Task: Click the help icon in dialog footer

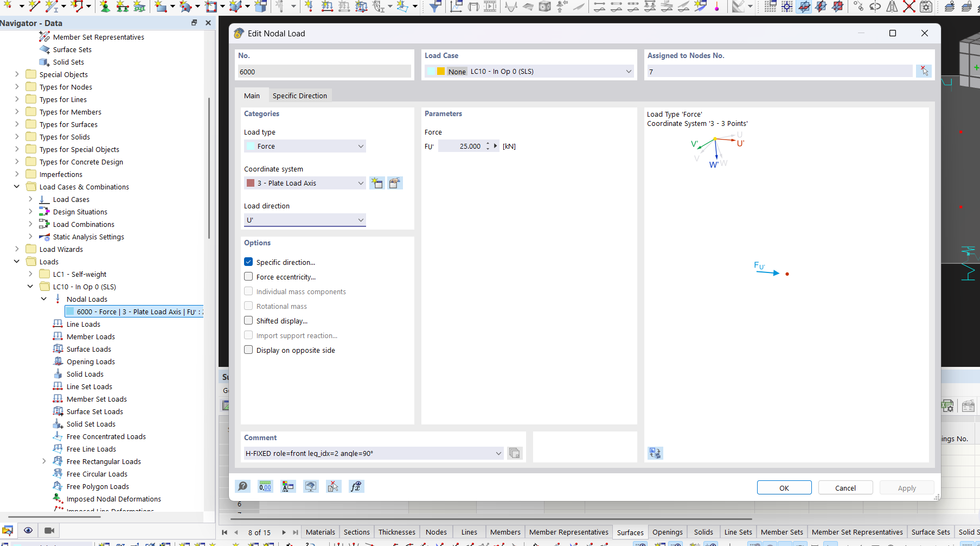Action: pos(243,486)
